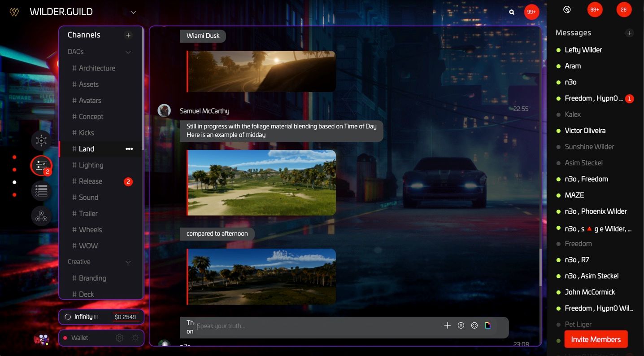The width and height of the screenshot is (644, 356).
Task: Click the triangle nodes sidebar icon
Action: [x=41, y=217]
